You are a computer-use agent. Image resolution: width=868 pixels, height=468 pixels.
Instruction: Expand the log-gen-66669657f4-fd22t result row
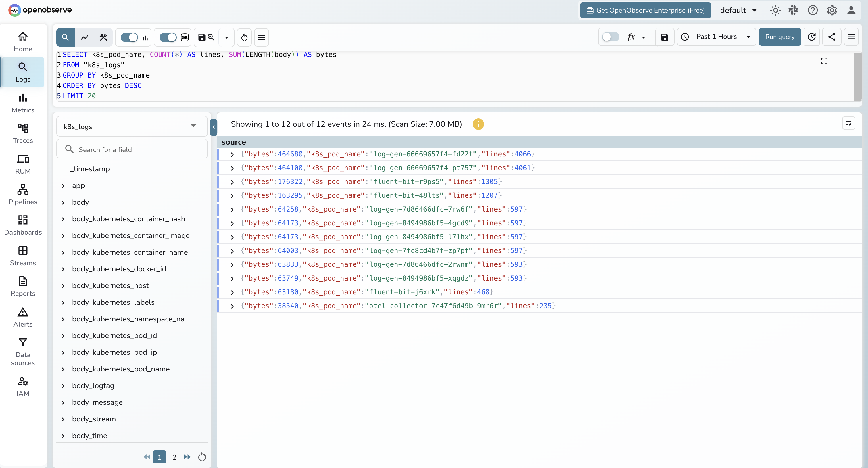tap(232, 154)
